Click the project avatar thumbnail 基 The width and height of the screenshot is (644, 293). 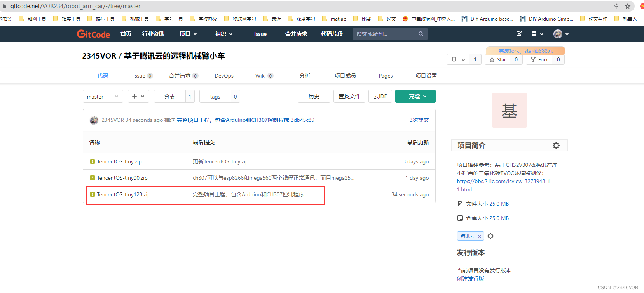click(509, 110)
